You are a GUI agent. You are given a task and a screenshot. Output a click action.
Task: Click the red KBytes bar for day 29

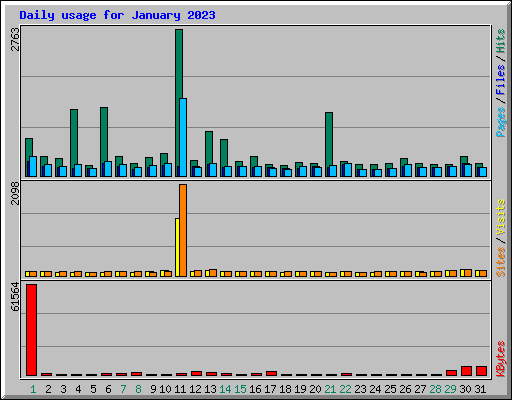click(451, 373)
